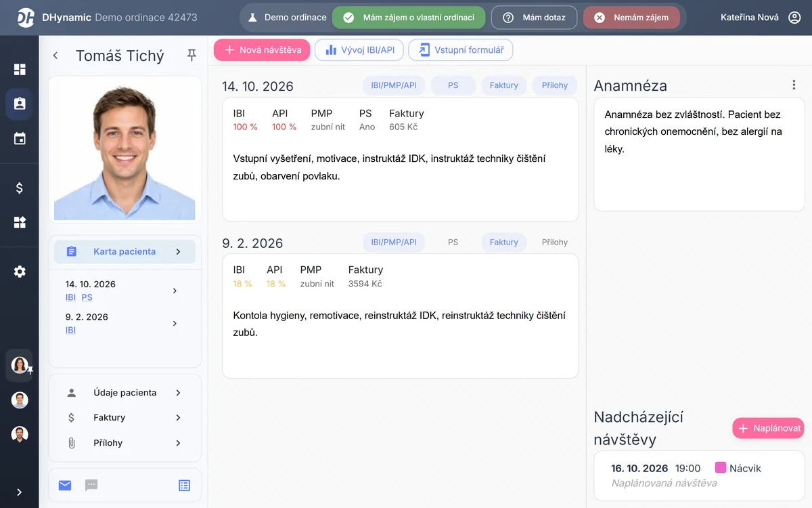
Task: Click the PS link under 14. 10. 2026
Action: coord(87,297)
